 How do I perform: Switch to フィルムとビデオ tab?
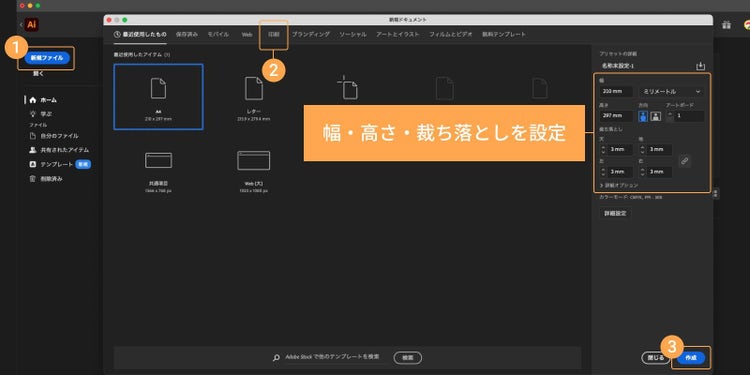click(x=451, y=34)
